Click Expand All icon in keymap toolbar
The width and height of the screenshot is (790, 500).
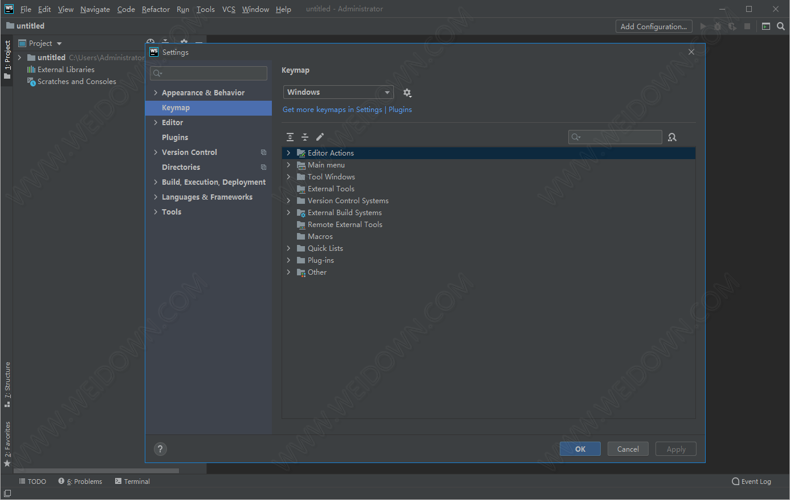(x=290, y=137)
